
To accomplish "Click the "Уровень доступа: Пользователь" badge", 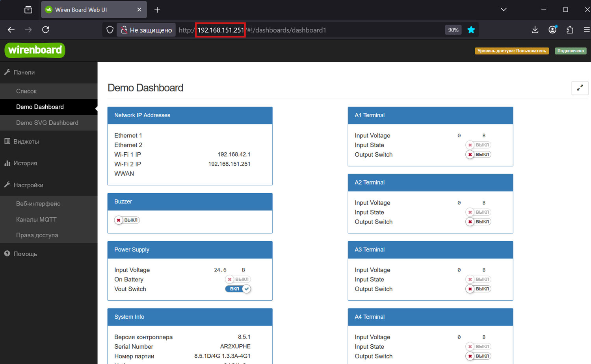I will tap(512, 51).
